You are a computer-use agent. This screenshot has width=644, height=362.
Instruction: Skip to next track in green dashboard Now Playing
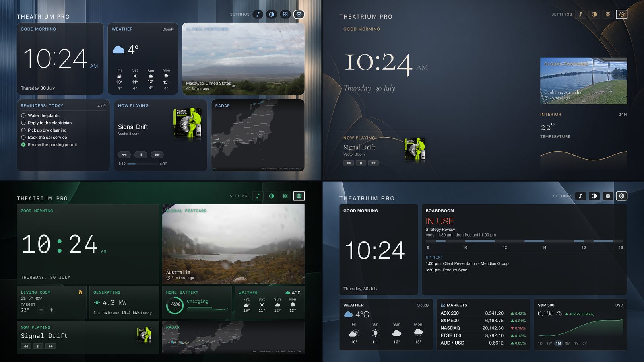pyautogui.click(x=50, y=346)
